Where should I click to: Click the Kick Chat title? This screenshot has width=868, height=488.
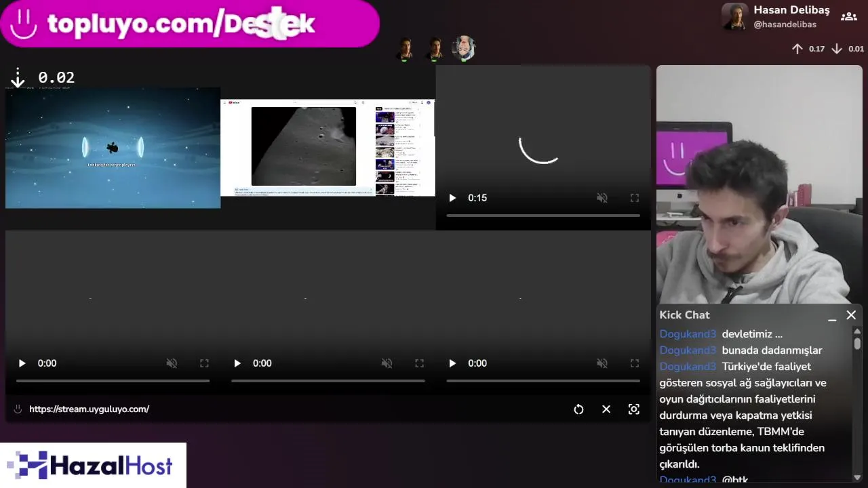pos(684,315)
